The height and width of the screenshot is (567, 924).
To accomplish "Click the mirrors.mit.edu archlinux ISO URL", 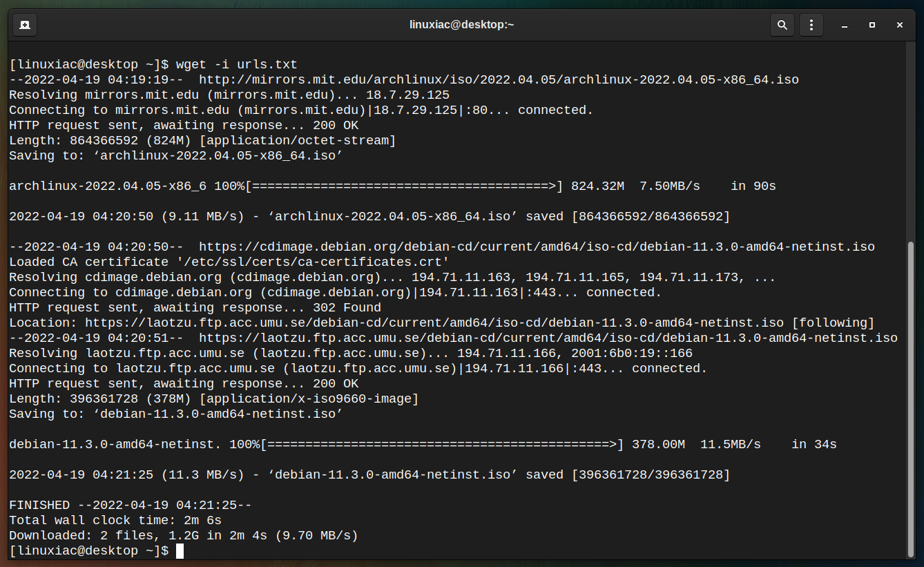I will [x=499, y=79].
